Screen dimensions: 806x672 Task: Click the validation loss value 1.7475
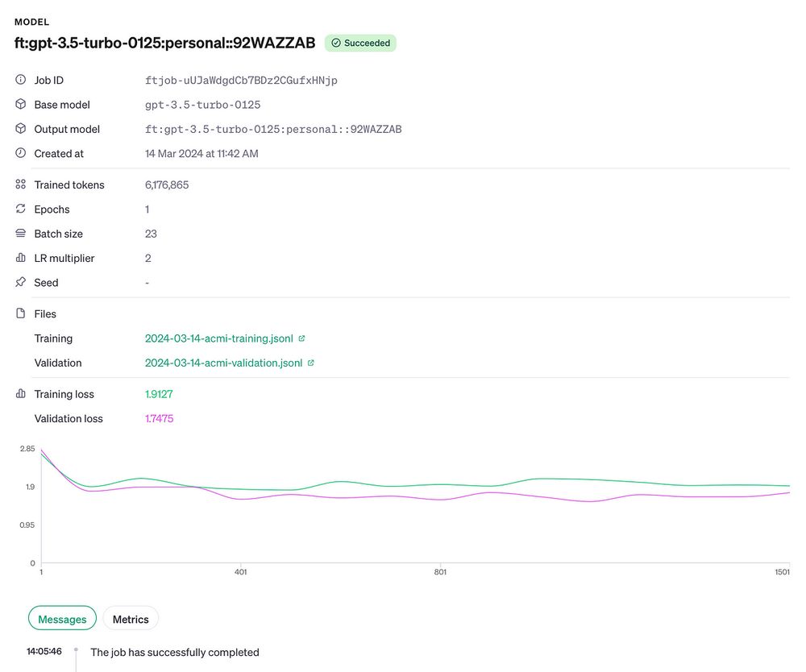point(159,419)
